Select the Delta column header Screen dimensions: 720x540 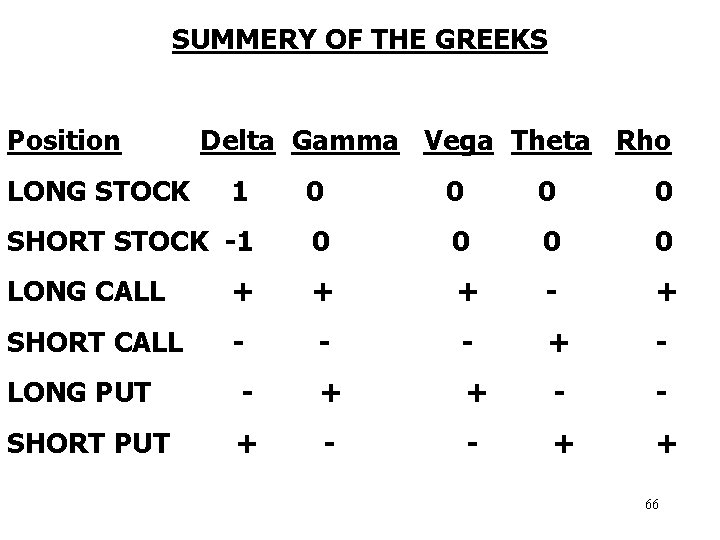tap(237, 141)
